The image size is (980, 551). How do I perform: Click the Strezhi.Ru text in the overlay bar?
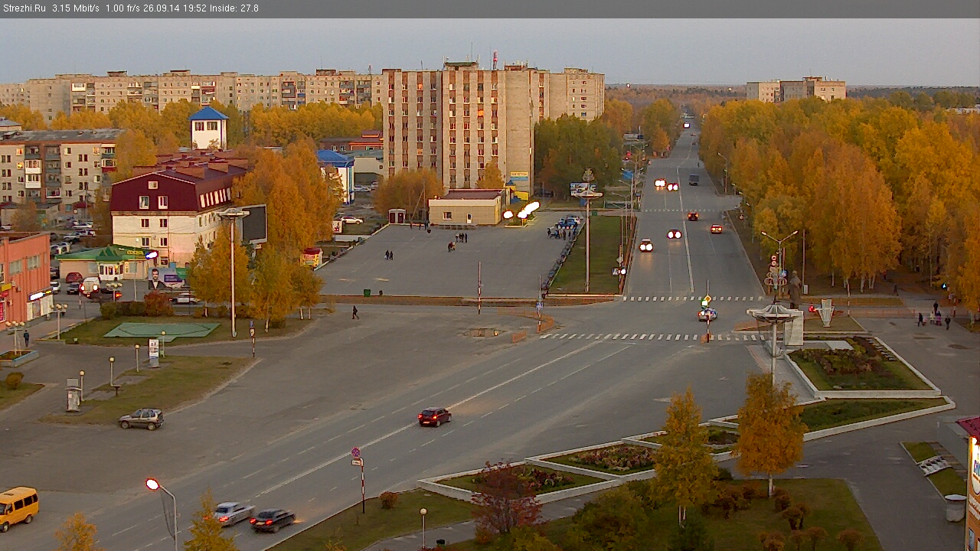coord(24,8)
